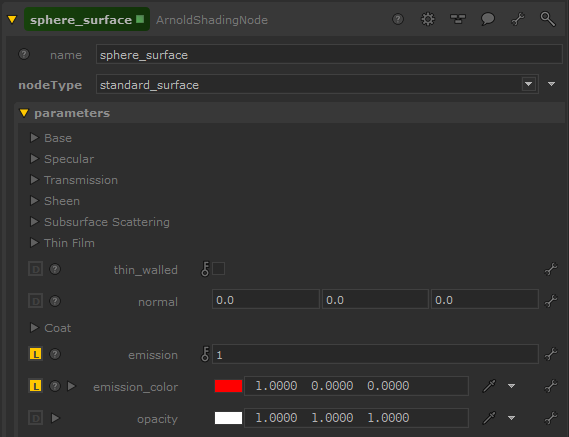The image size is (569, 437).
Task: Click the first normal value field
Action: point(266,299)
